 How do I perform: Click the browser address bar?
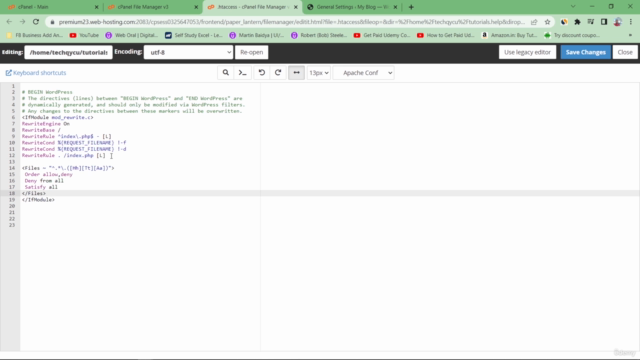click(x=291, y=22)
